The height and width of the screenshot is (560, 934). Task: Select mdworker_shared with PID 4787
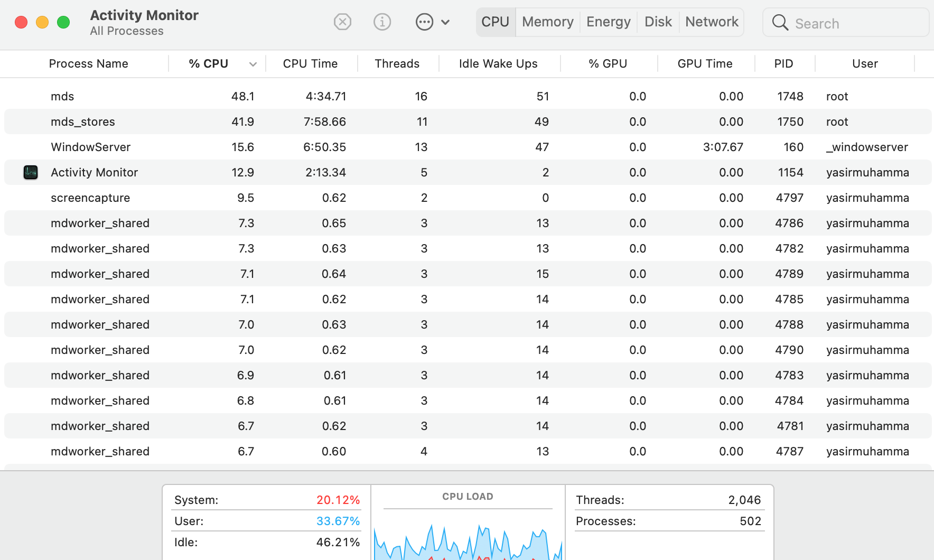tap(468, 451)
